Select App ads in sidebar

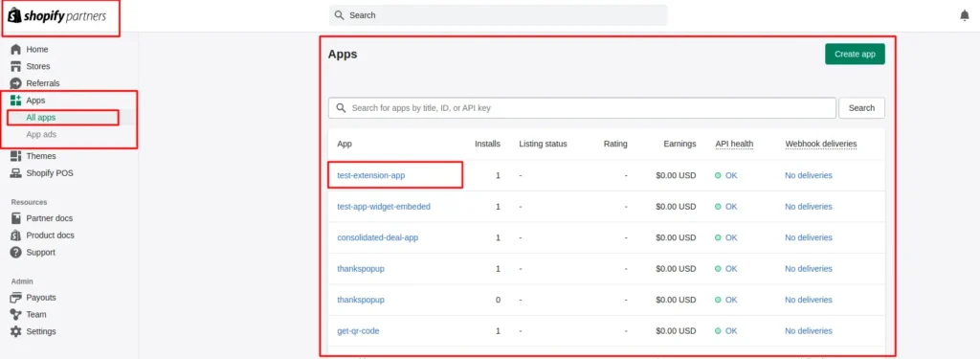coord(41,134)
